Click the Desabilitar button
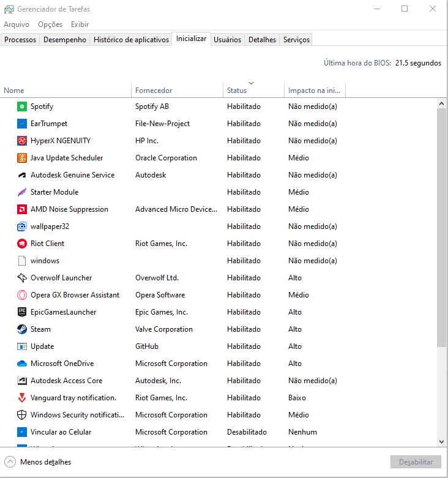This screenshot has width=448, height=478. (x=416, y=462)
